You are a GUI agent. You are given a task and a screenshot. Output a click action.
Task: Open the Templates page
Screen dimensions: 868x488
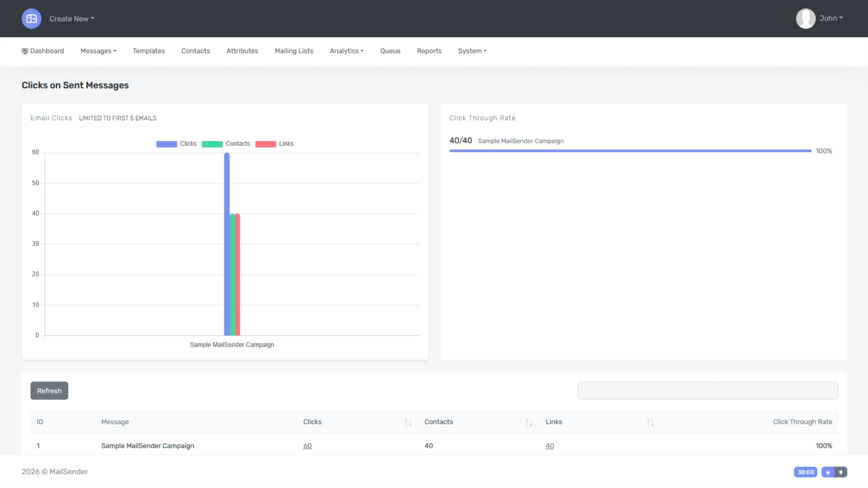click(149, 51)
